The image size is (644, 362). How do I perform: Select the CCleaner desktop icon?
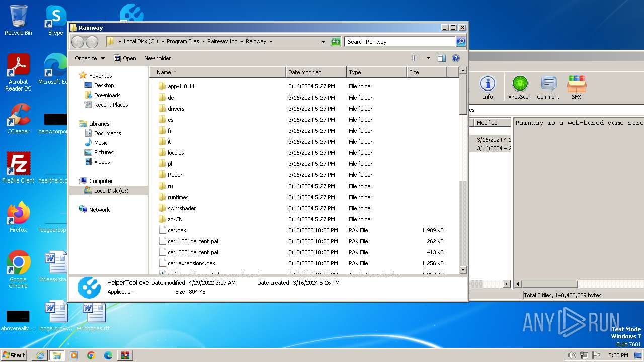point(18,119)
